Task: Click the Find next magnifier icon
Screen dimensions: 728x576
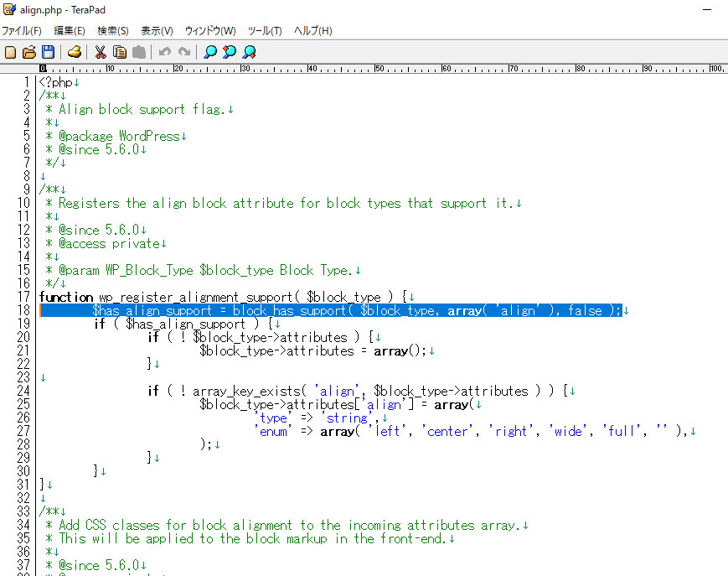Action: (x=249, y=52)
